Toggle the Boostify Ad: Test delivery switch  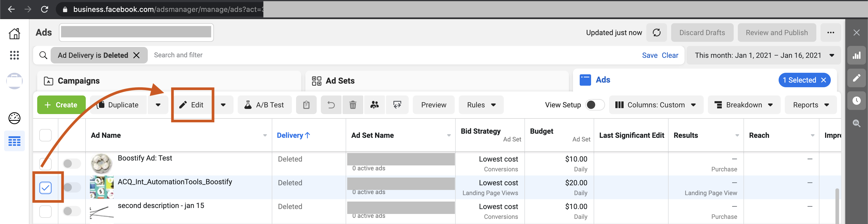72,164
